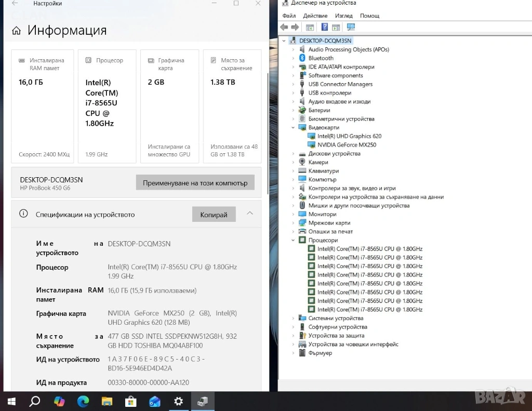Viewport: 532px width, 411px height.
Task: Click the blue Help icon in Device Manager toolbar
Action: 324,27
